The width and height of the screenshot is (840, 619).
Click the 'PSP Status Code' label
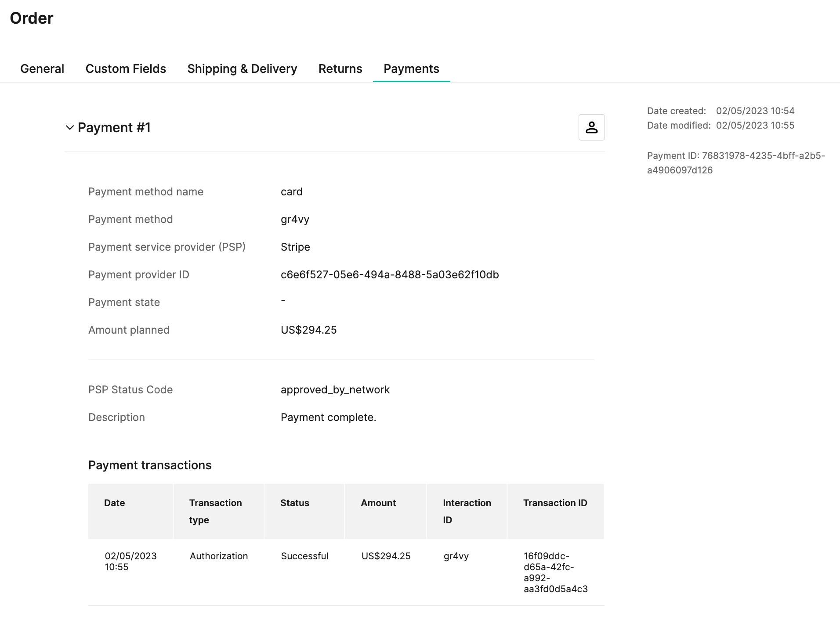coord(130,390)
